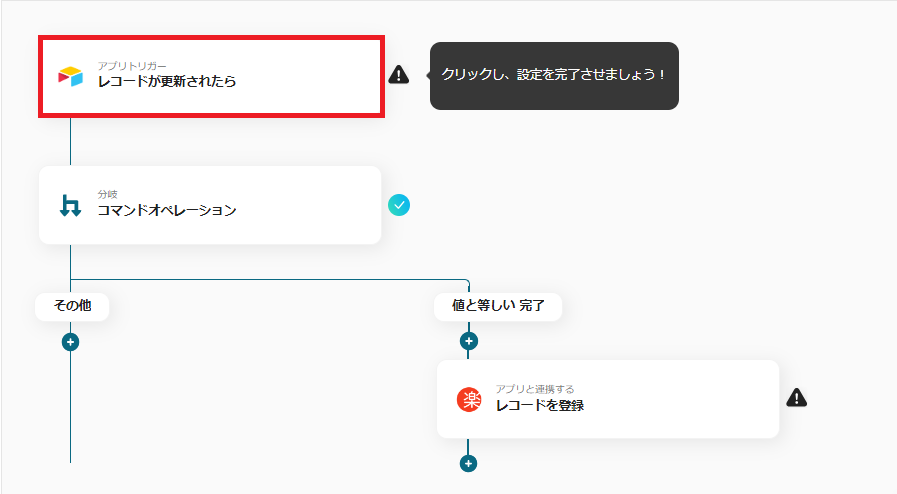Add a step under その他 branch
The width and height of the screenshot is (897, 494).
coord(70,341)
